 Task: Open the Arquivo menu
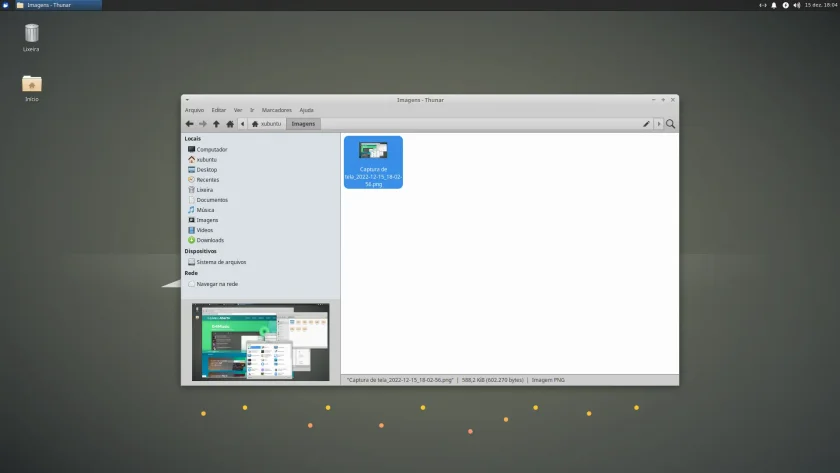pyautogui.click(x=194, y=110)
